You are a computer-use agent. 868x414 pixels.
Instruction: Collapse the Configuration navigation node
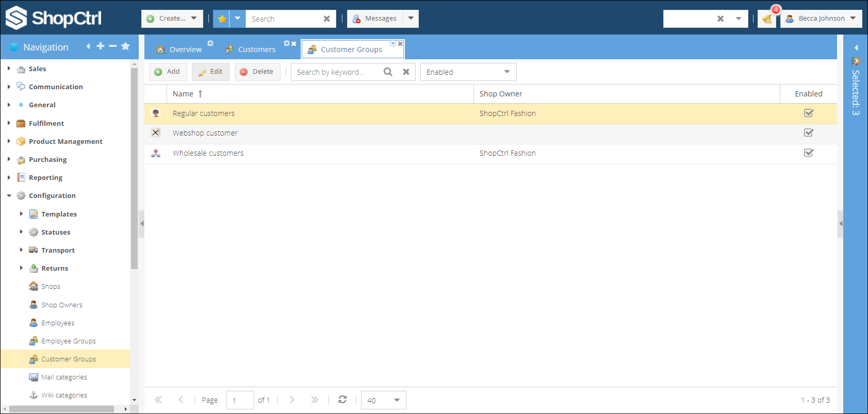[9, 195]
